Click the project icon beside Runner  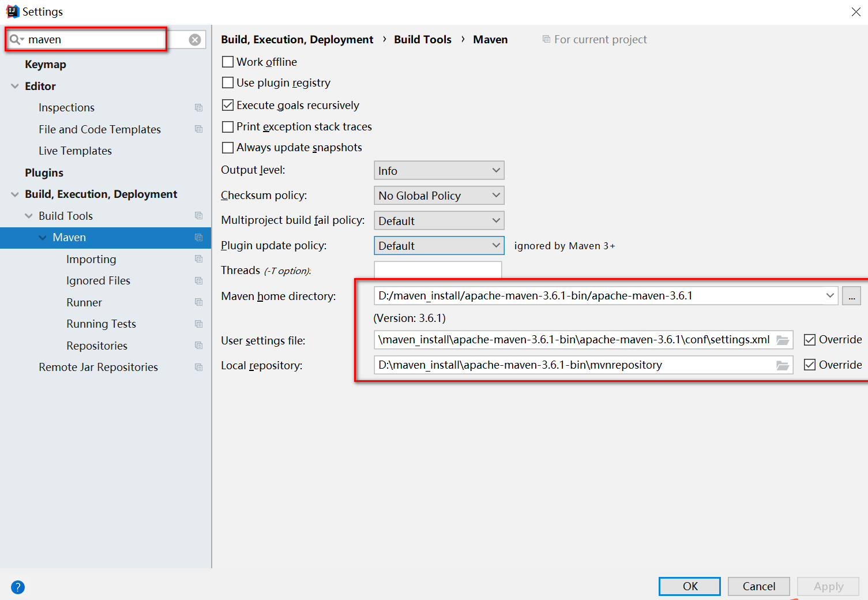199,302
